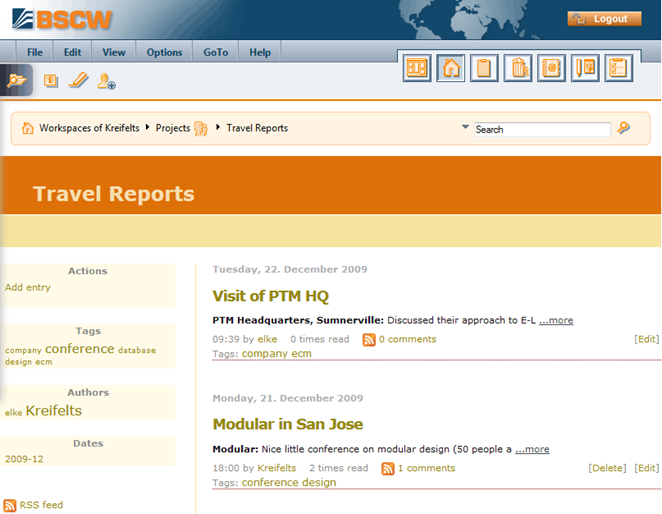Click the Travel Reports breadcrumb
Viewport: 662px width, 514px height.
(x=257, y=128)
